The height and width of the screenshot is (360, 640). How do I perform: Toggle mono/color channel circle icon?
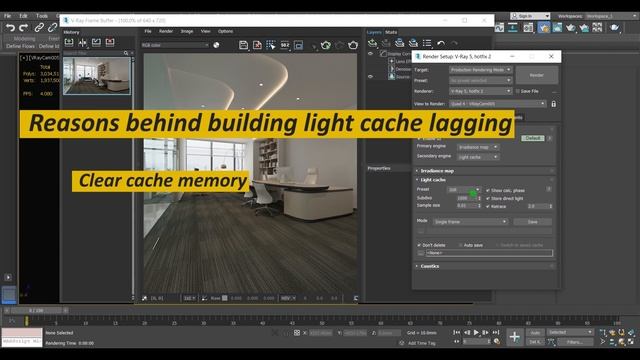[x=216, y=45]
